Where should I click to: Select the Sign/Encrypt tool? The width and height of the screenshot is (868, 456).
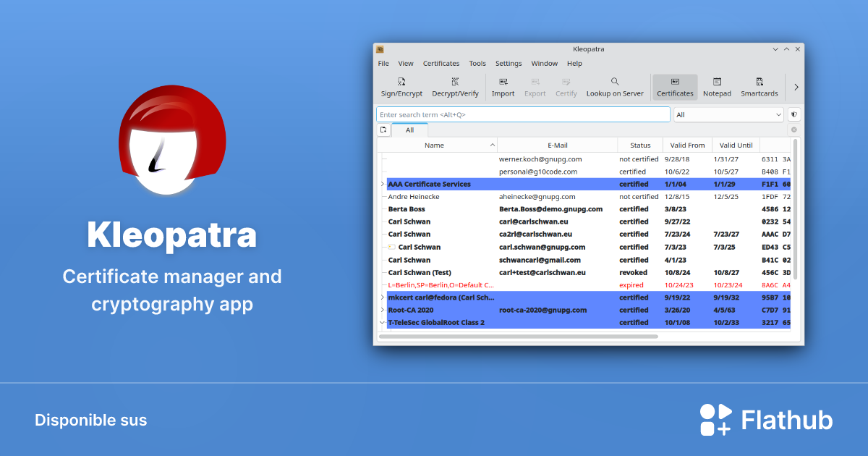point(401,87)
